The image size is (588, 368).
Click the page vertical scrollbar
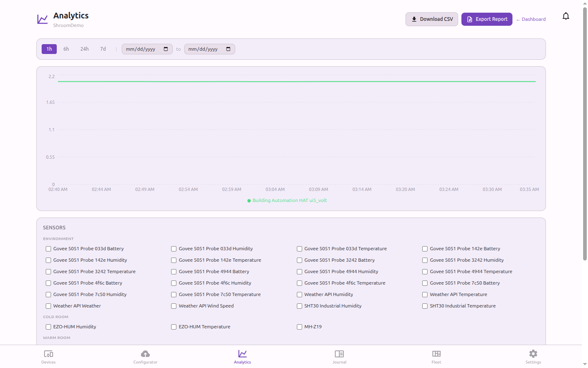point(585,133)
